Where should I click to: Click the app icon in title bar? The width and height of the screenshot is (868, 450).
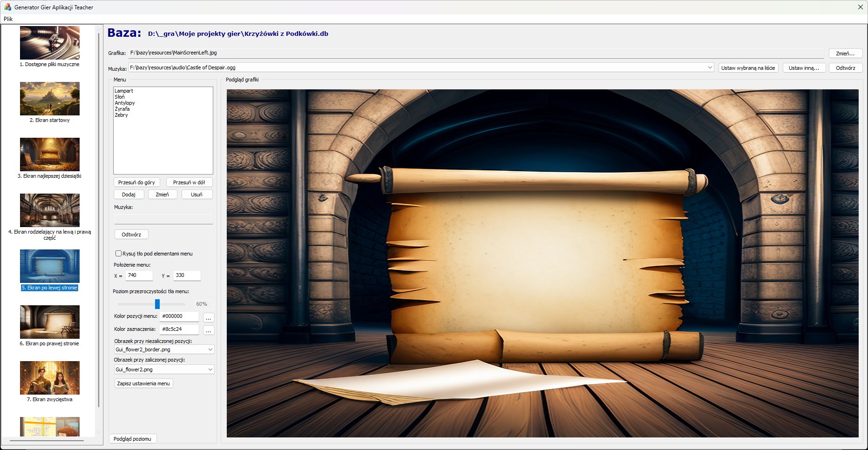point(7,7)
